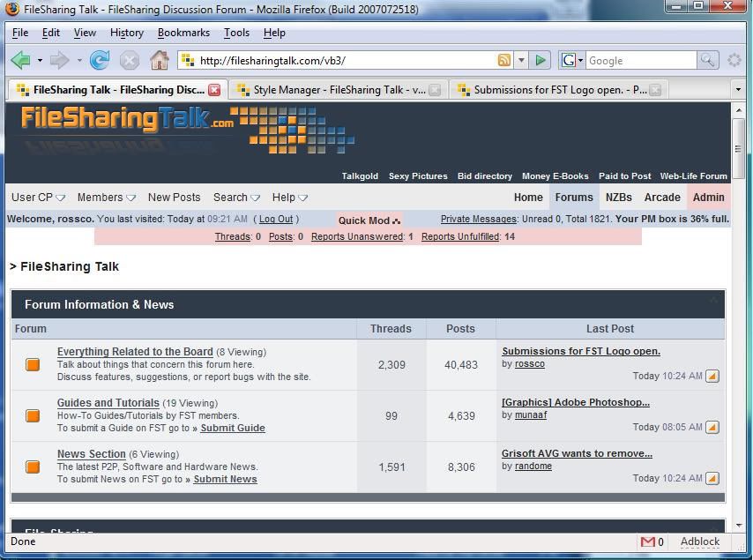
Task: Click the Forward navigation arrow
Action: pos(60,61)
